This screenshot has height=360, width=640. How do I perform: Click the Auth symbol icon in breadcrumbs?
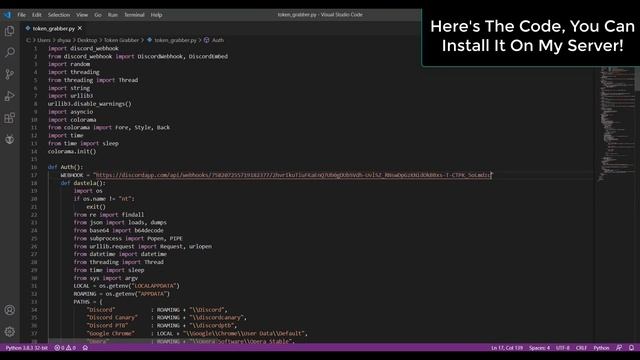(x=207, y=40)
